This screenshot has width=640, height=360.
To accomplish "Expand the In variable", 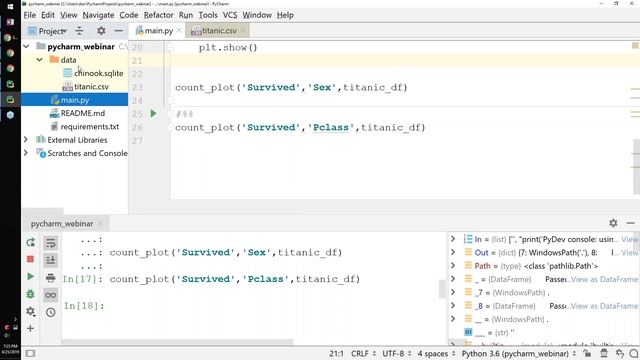I will pos(453,239).
